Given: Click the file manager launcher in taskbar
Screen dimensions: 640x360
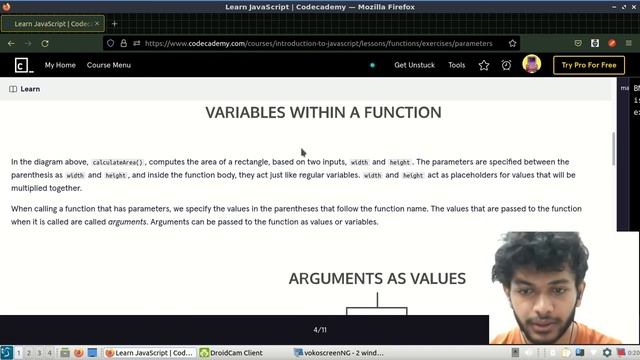Looking at the screenshot, I should pos(64,353).
